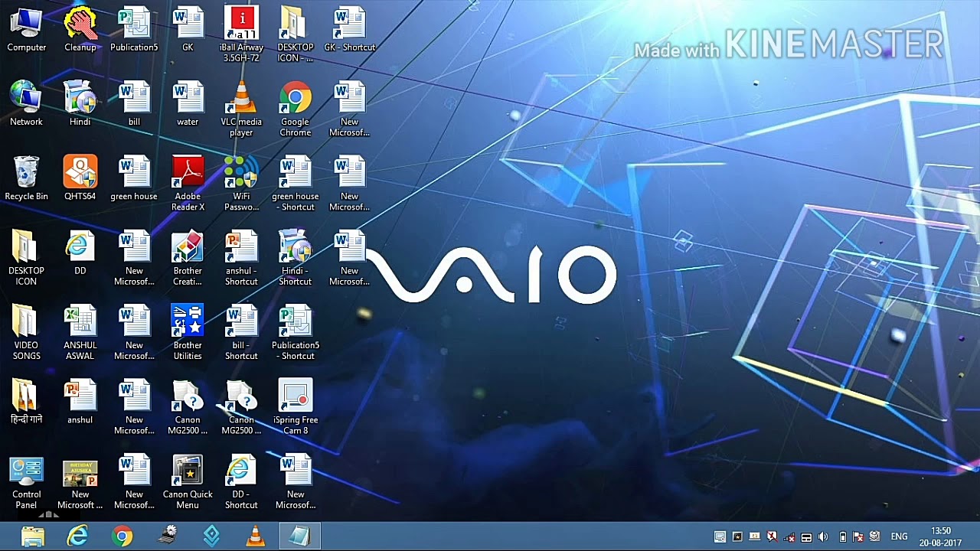Open the GK Word document, not the shortcut
Viewport: 980px width, 551px height.
point(188,30)
